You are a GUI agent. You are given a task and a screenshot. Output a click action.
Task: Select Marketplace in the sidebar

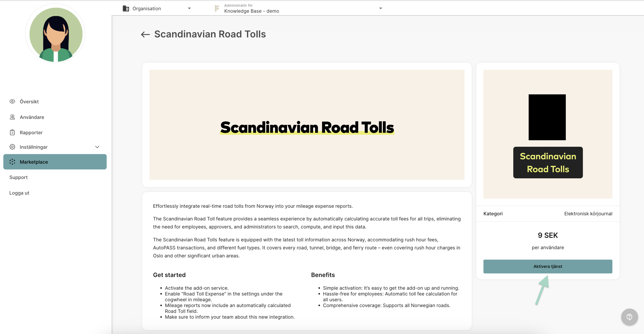(x=55, y=162)
